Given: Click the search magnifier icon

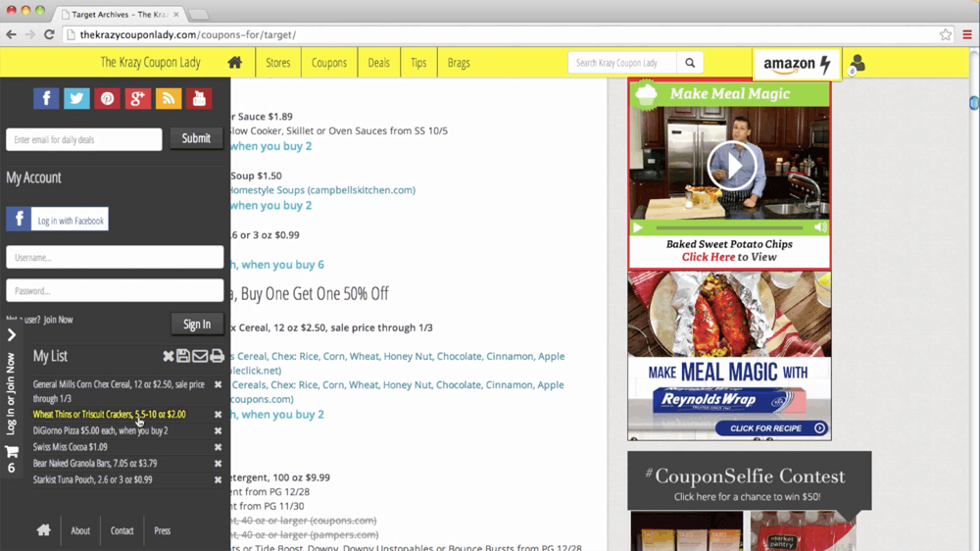Looking at the screenshot, I should point(690,63).
